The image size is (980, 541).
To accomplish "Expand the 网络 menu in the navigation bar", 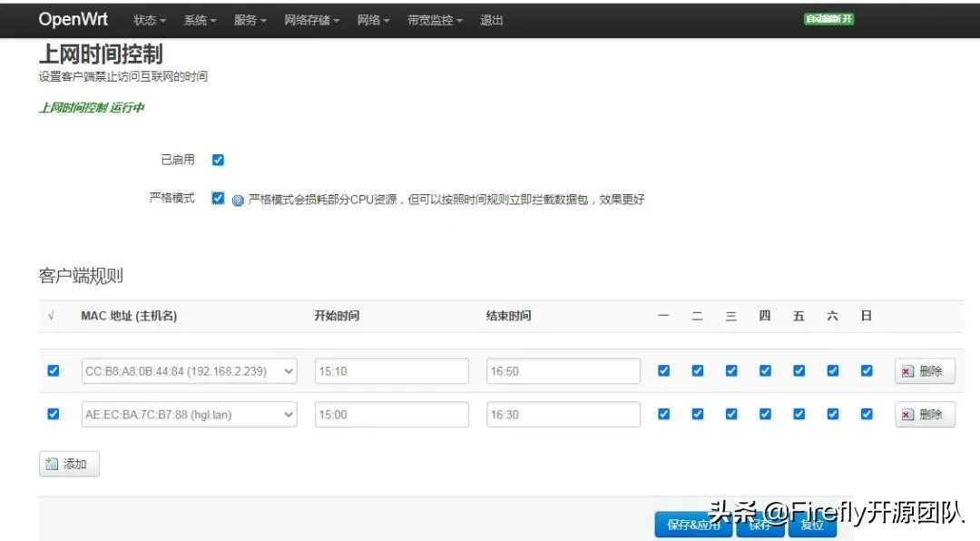I will [x=372, y=20].
